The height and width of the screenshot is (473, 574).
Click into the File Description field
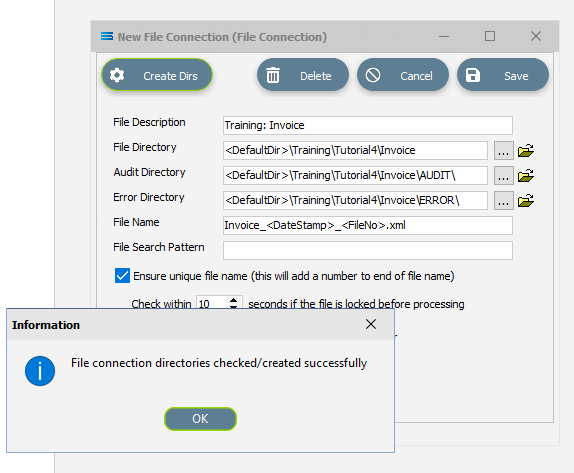[368, 125]
